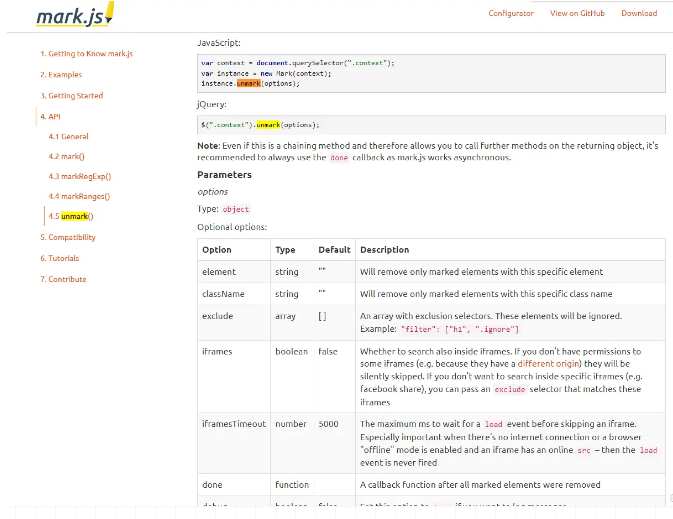Open 4.3 markRegExp() docs
The image size is (673, 519).
tap(80, 176)
